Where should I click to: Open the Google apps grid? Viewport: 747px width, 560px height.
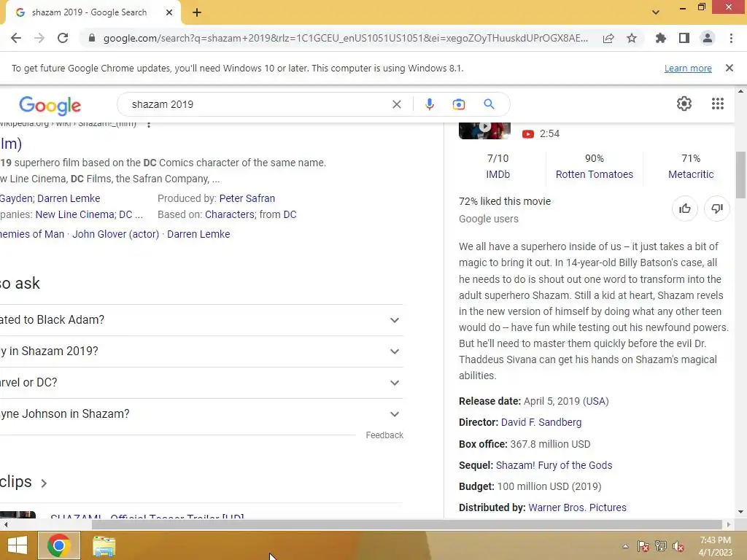(718, 104)
